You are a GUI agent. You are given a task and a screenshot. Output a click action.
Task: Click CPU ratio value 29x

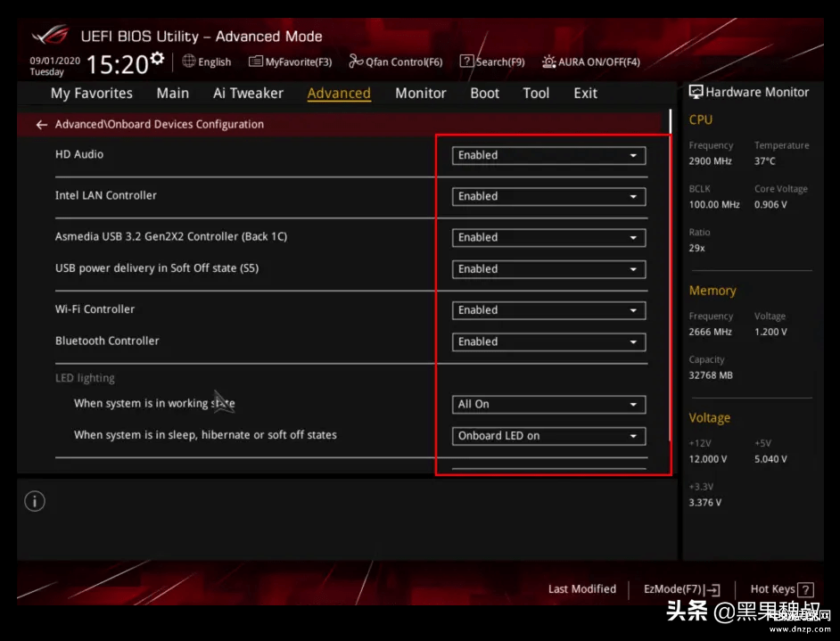tap(697, 248)
